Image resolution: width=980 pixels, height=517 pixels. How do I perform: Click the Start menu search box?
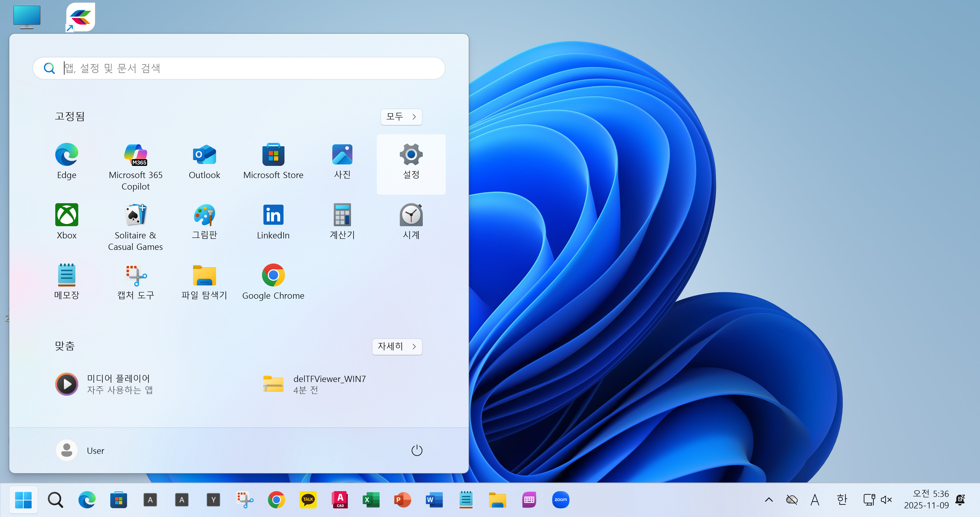239,68
